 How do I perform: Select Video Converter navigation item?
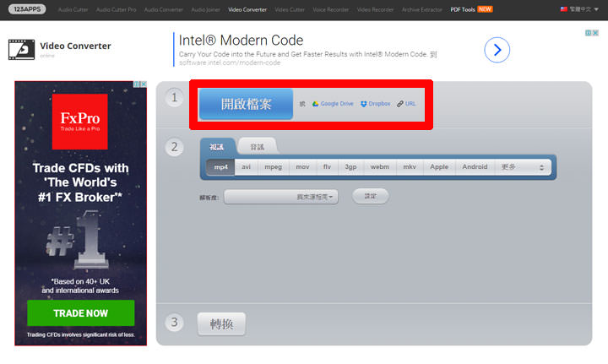click(x=247, y=9)
